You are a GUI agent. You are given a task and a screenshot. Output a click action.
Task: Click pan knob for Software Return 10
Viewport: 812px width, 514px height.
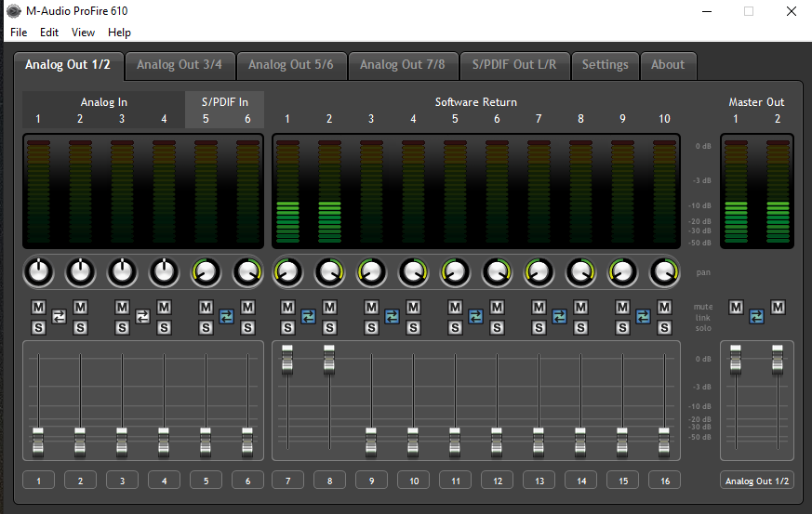[x=664, y=271]
